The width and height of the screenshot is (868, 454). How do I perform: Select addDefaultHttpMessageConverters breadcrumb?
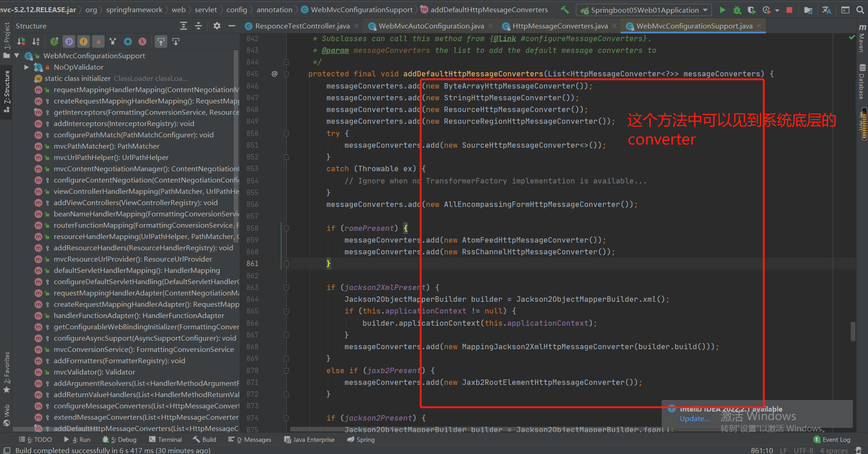(x=484, y=9)
